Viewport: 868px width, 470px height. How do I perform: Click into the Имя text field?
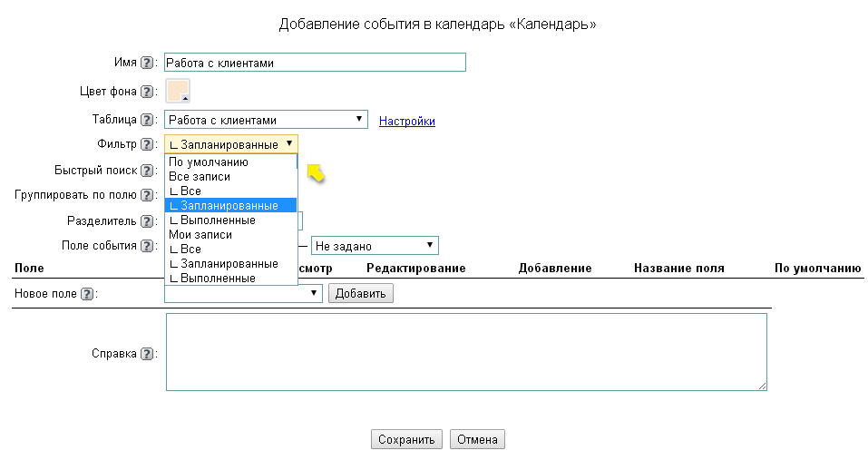[x=315, y=63]
